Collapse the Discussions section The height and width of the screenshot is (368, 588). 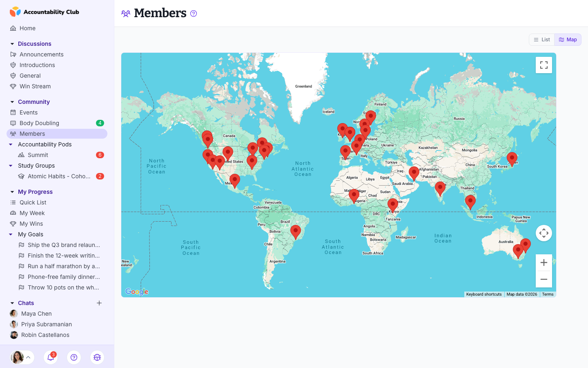pos(12,44)
